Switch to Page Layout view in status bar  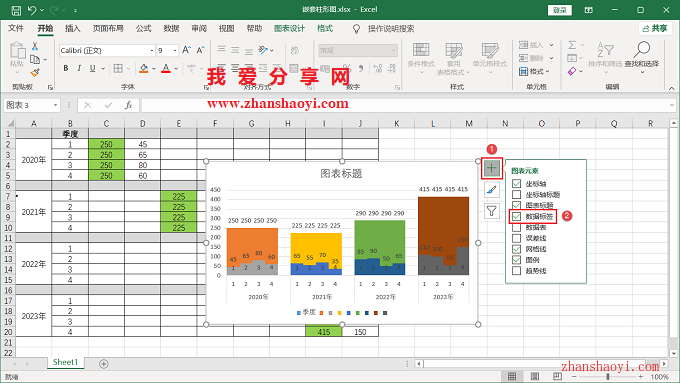(535, 376)
